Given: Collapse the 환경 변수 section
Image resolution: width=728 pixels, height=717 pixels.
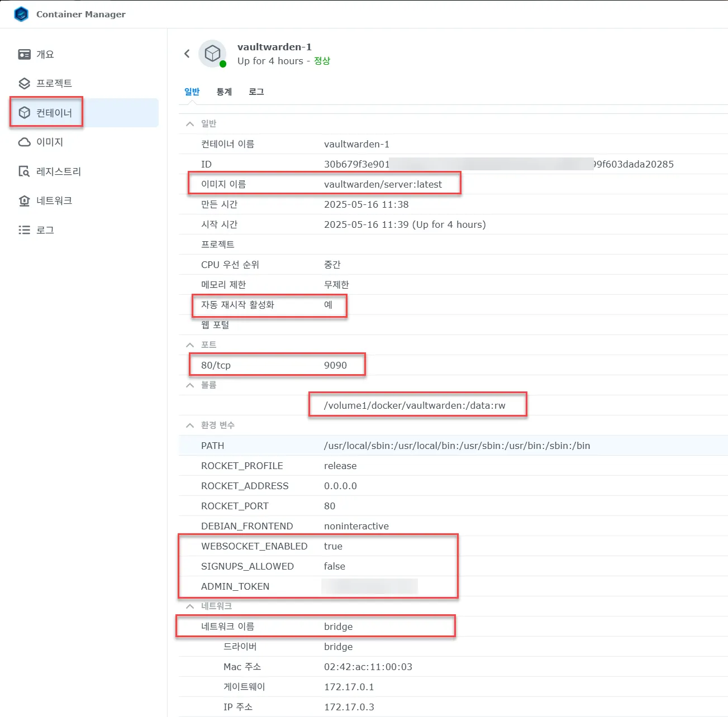Looking at the screenshot, I should pos(190,426).
